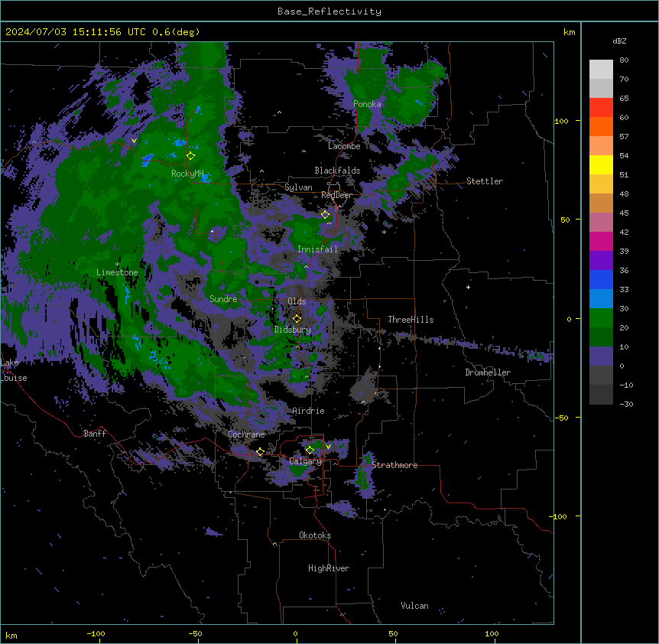
Task: Select the -30 value on the dBZ legend
Action: click(626, 404)
